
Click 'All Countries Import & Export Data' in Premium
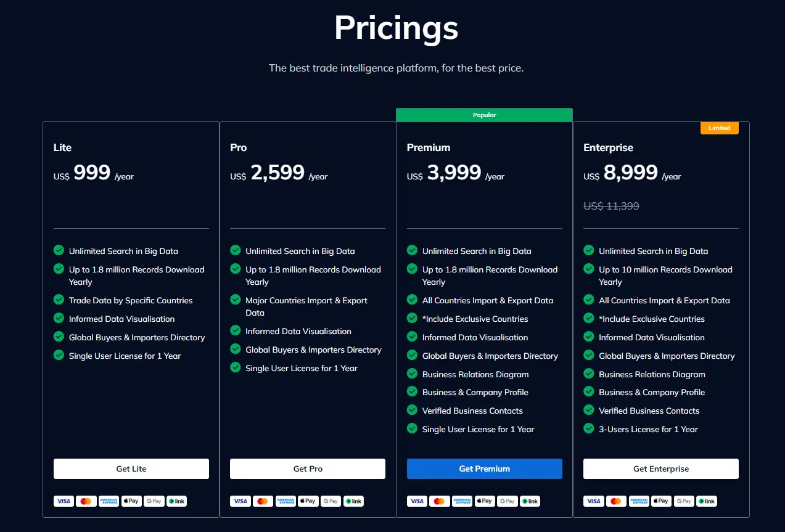[x=488, y=300]
